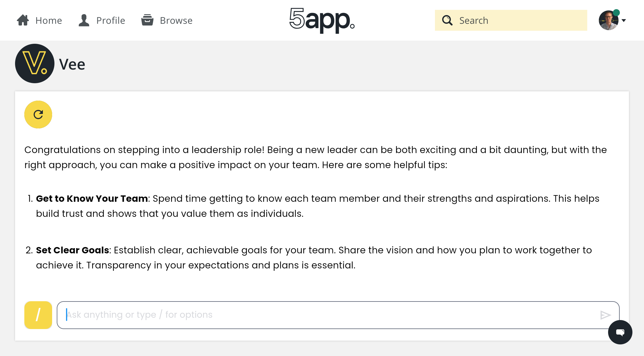Click the 5app logo header link
This screenshot has height=356, width=644.
pos(322,20)
